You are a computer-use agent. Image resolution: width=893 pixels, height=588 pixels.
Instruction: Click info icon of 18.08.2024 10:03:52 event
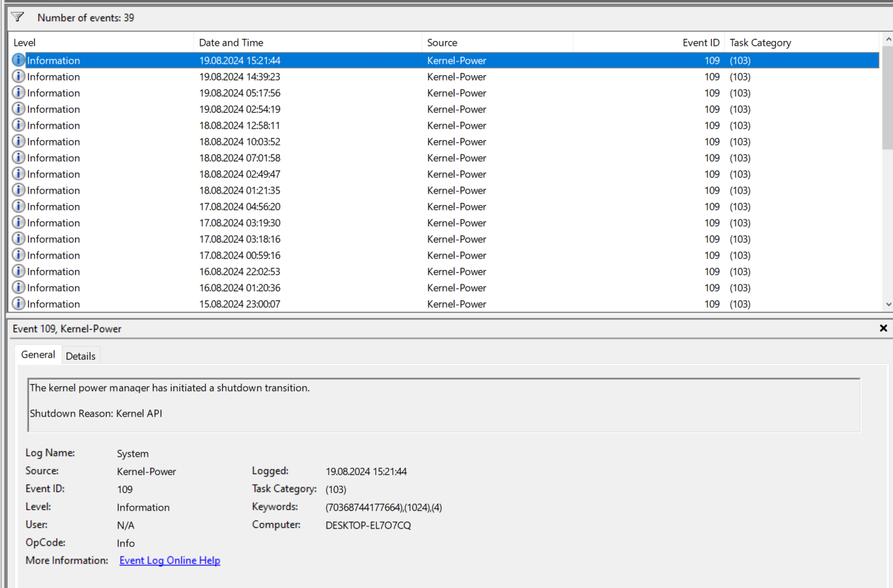(18, 142)
